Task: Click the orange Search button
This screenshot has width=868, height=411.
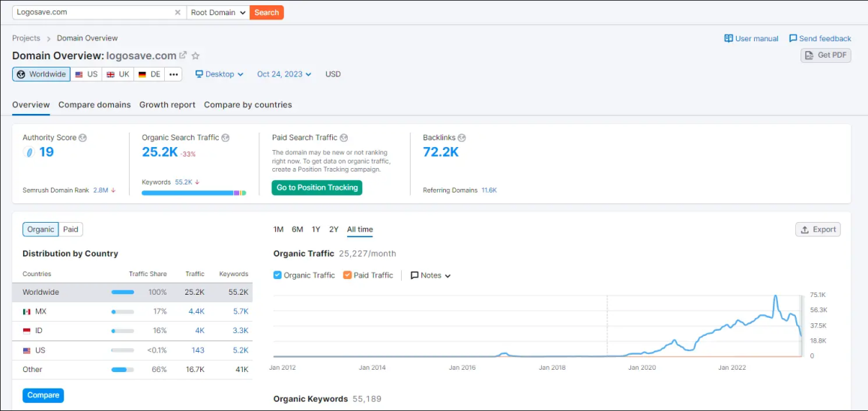Action: coord(267,12)
